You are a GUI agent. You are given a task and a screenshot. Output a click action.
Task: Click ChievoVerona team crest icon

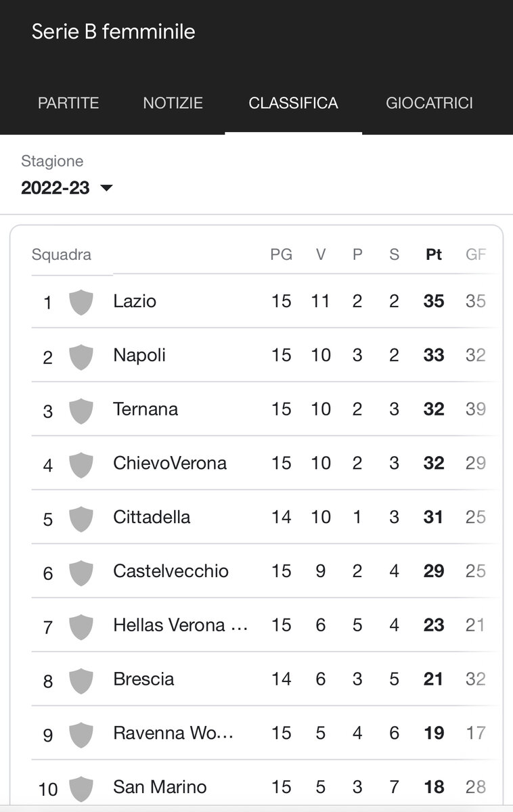[81, 464]
